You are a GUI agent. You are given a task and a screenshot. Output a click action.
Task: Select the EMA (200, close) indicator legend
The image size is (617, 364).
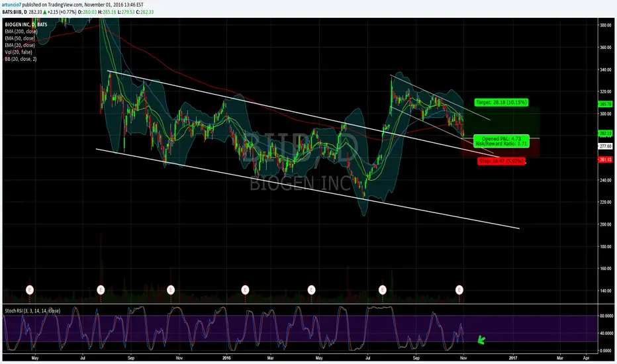[21, 32]
